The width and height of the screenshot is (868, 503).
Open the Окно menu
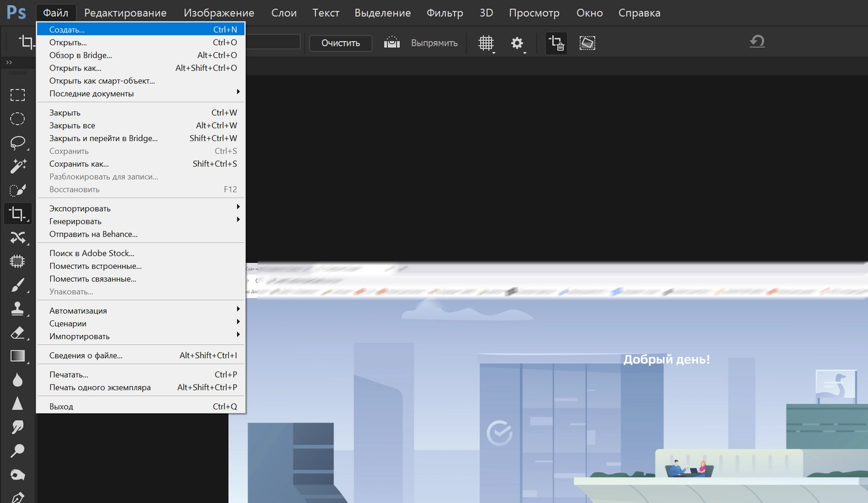(x=589, y=12)
